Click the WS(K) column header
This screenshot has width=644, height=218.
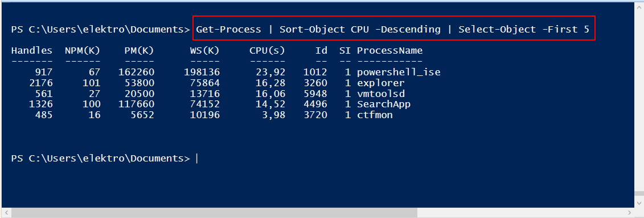pyautogui.click(x=204, y=51)
